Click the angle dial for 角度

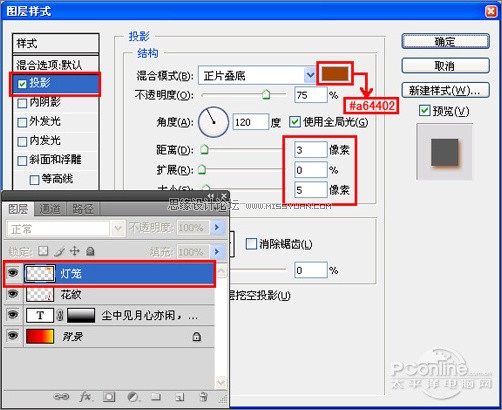(213, 122)
